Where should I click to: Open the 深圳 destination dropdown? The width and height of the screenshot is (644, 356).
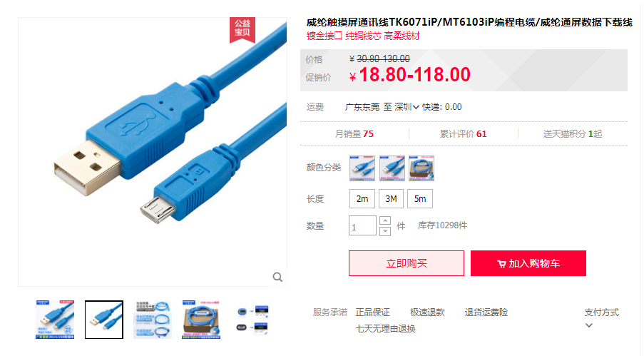[407, 107]
